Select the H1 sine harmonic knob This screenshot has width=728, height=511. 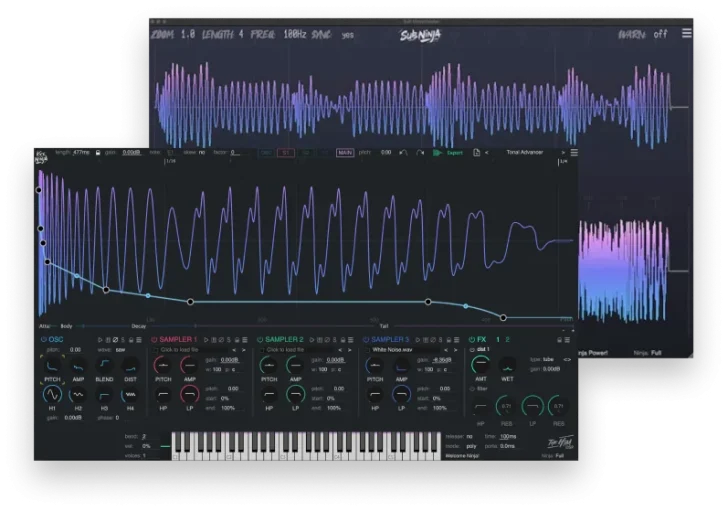pos(54,394)
